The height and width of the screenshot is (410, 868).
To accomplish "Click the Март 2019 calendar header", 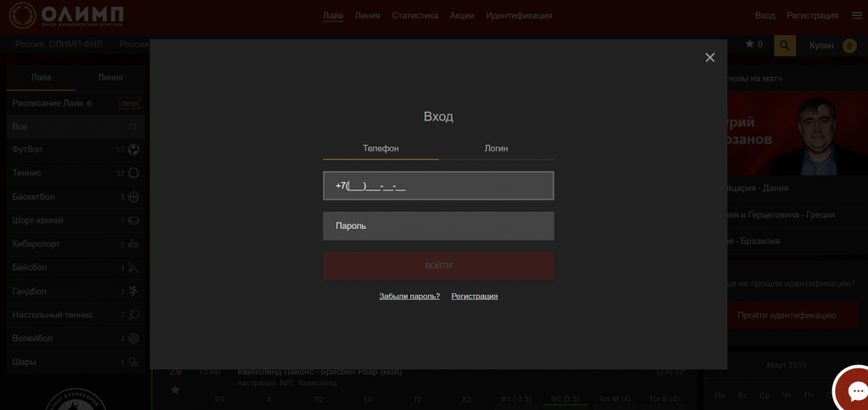I will pyautogui.click(x=787, y=365).
